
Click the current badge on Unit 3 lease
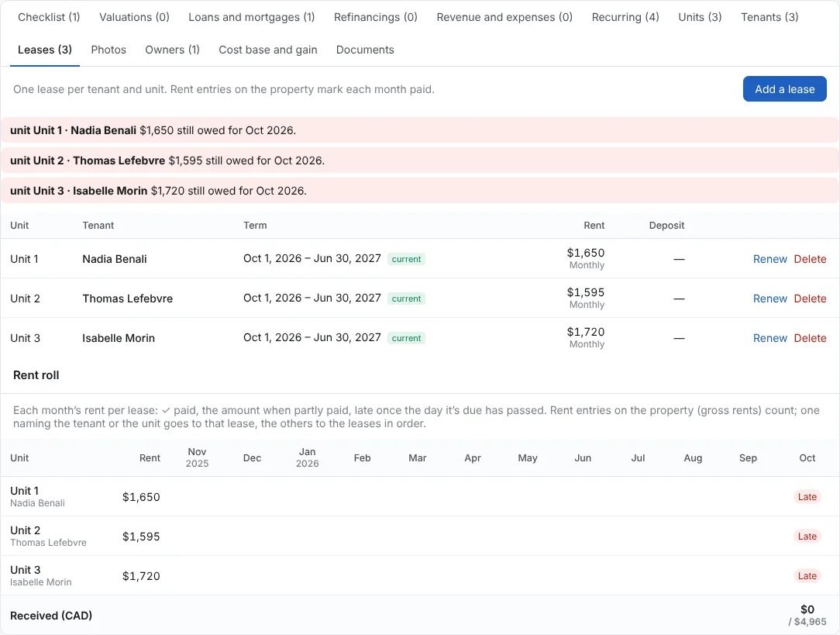click(x=406, y=338)
